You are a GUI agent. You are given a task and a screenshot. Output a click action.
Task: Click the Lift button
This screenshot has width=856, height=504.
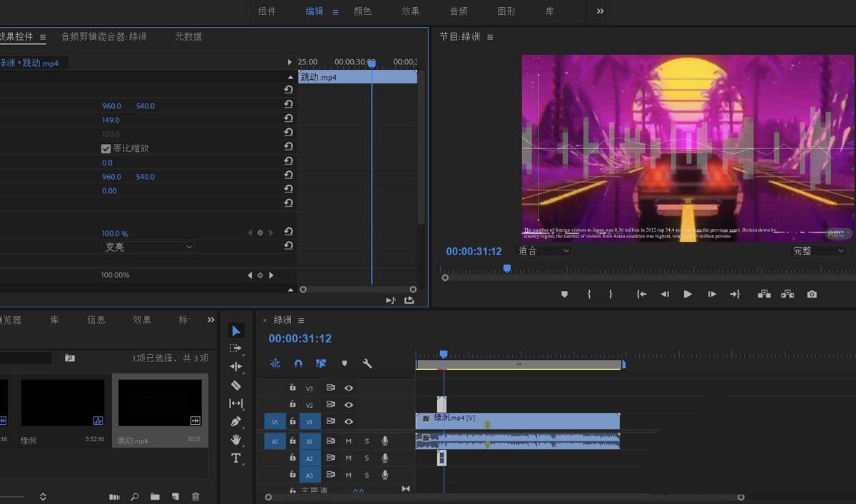[x=764, y=294]
